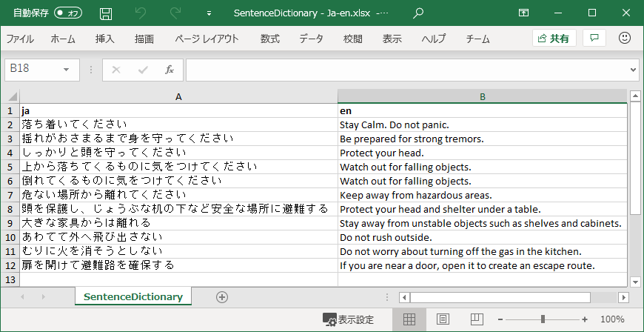Switch to the チーム tab
644x332 pixels.
point(477,39)
